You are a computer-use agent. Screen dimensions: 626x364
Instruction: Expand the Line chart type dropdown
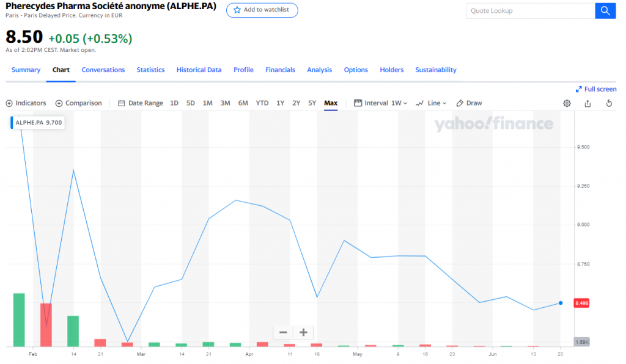tap(431, 103)
